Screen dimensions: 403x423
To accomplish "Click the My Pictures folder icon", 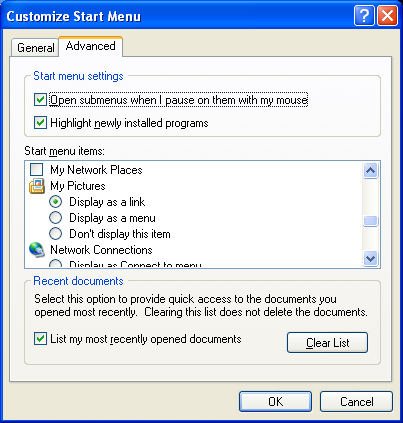I will pos(37,186).
